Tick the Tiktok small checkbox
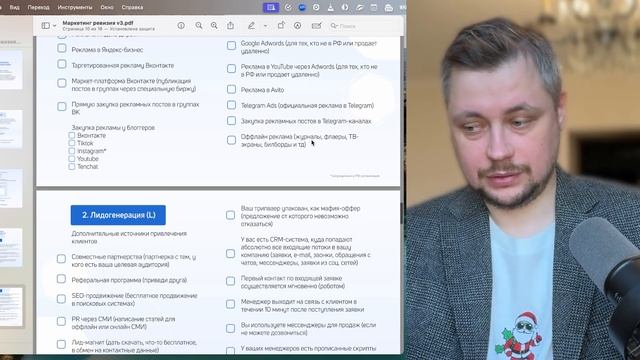This screenshot has height=360, width=640. [72, 143]
